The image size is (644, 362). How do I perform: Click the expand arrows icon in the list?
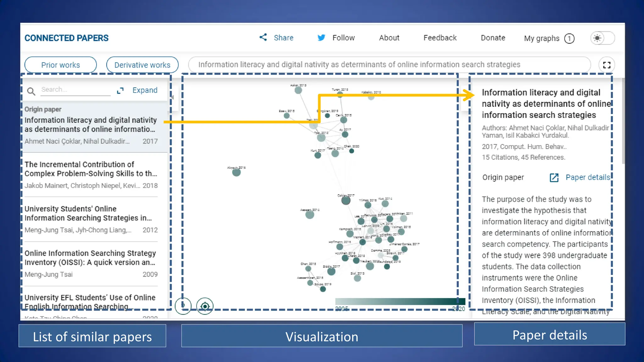(x=120, y=91)
